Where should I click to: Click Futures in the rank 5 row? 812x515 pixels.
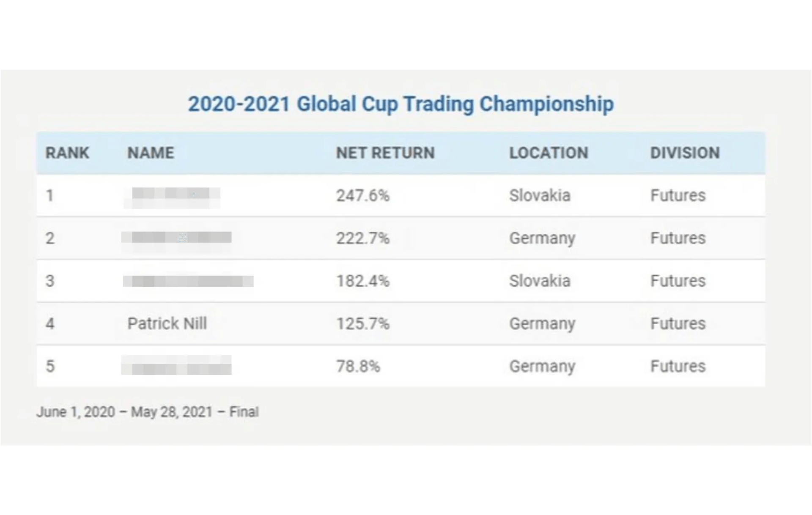pos(678,366)
